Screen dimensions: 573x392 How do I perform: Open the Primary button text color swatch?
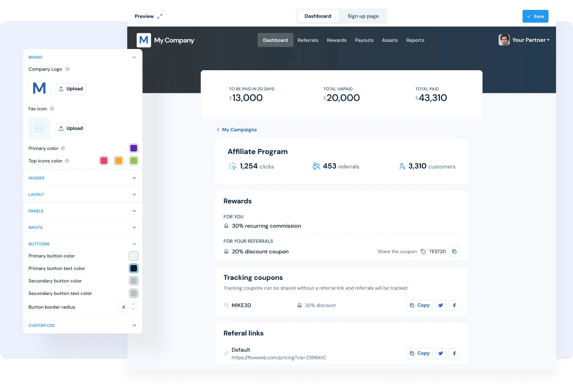(x=134, y=269)
